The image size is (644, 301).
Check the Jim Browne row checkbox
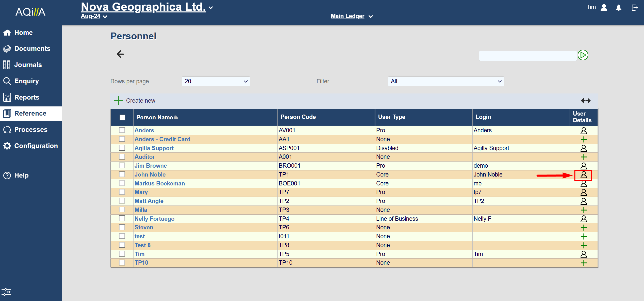122,166
